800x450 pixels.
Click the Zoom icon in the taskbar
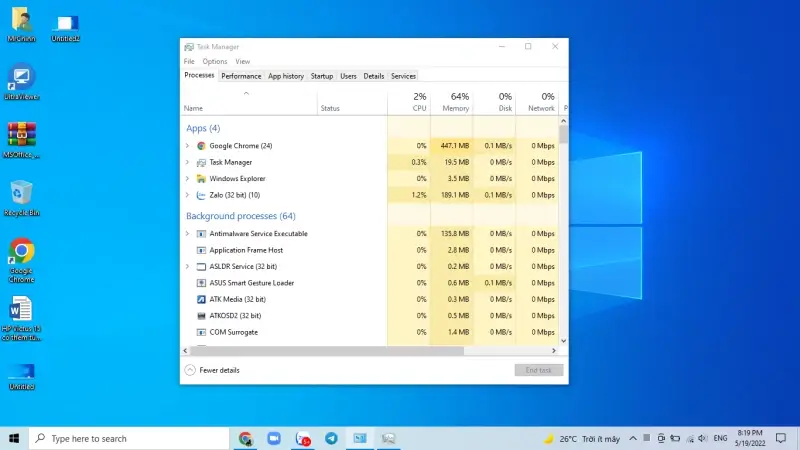(x=274, y=438)
